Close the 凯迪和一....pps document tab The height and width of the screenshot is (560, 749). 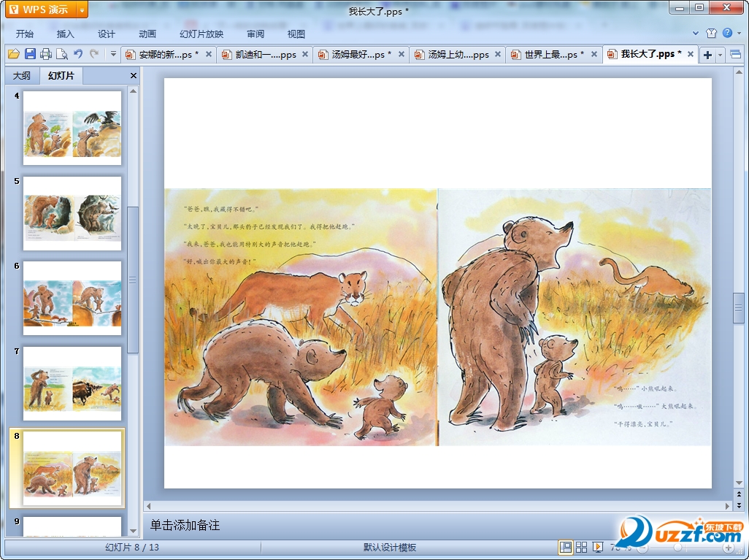coord(305,55)
